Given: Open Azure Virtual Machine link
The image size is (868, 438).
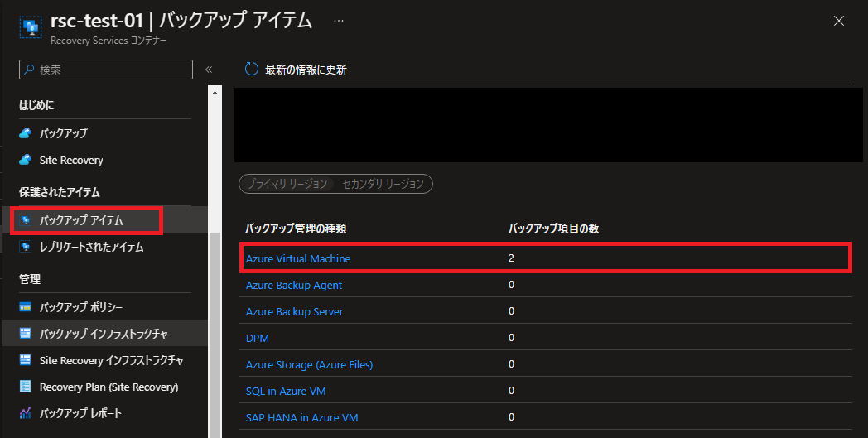Looking at the screenshot, I should [x=298, y=258].
